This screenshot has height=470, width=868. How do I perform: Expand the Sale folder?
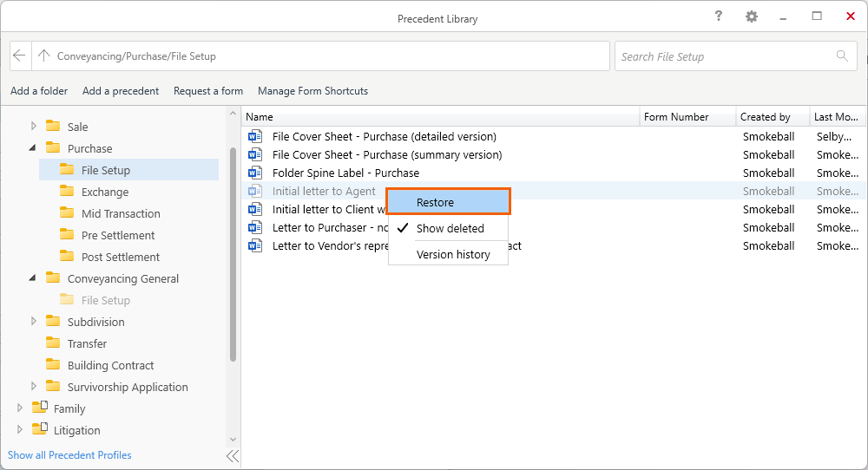[x=34, y=127]
